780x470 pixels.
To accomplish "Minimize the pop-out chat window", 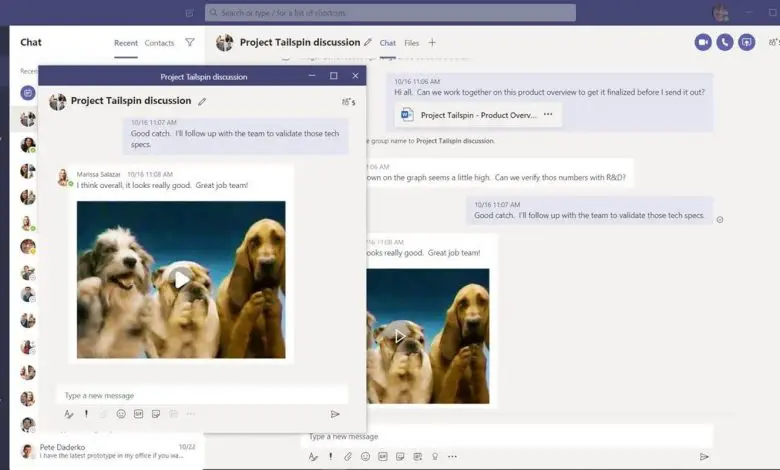I will tap(312, 76).
